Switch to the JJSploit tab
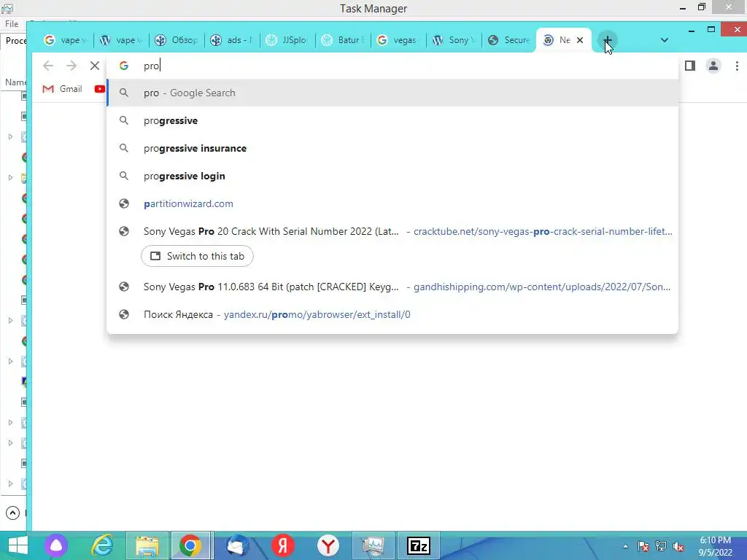The height and width of the screenshot is (560, 747). coord(287,41)
